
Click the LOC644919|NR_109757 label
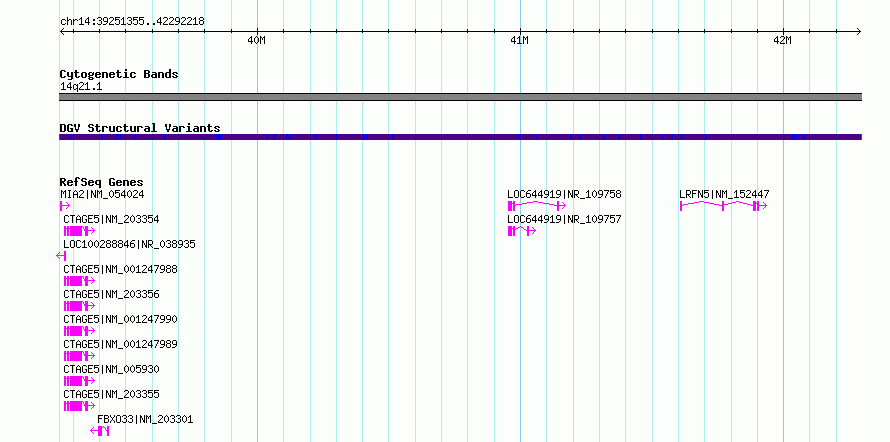pos(564,219)
